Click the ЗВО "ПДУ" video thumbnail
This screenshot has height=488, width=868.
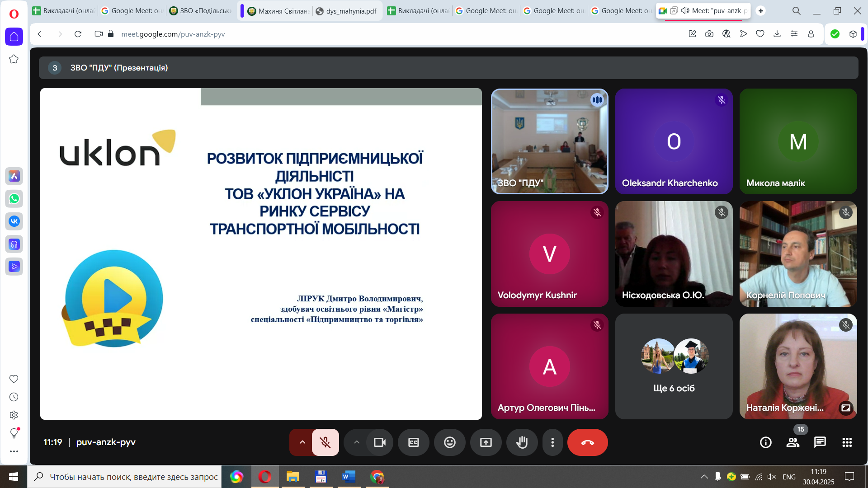(549, 141)
